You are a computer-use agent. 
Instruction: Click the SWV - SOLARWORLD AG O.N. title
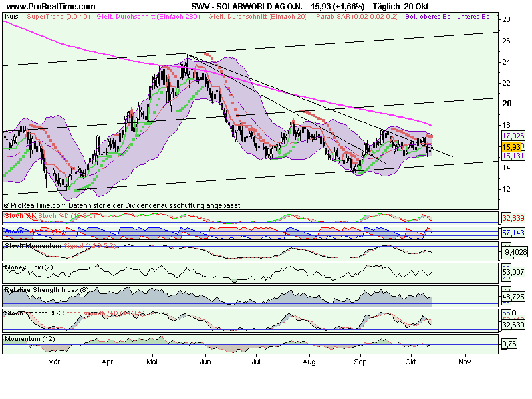pyautogui.click(x=246, y=5)
